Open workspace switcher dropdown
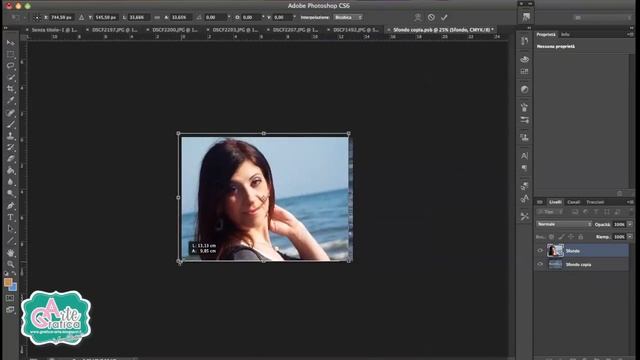The width and height of the screenshot is (640, 360). [x=602, y=18]
